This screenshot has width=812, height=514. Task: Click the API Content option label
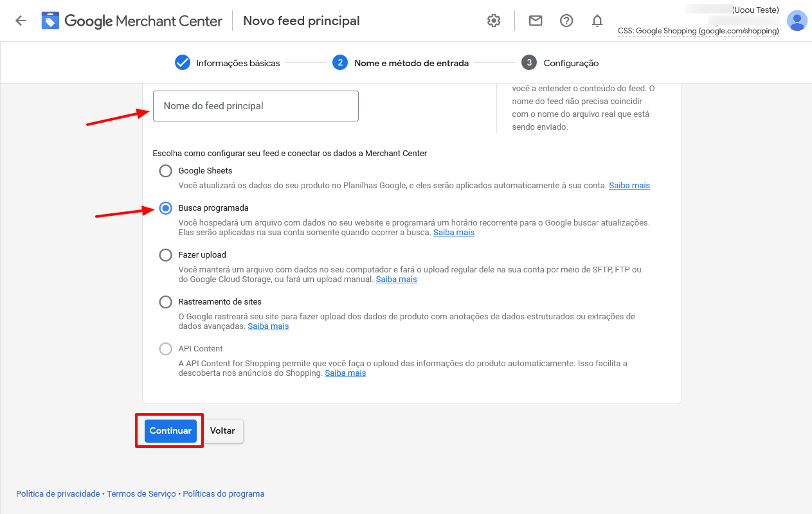[201, 349]
